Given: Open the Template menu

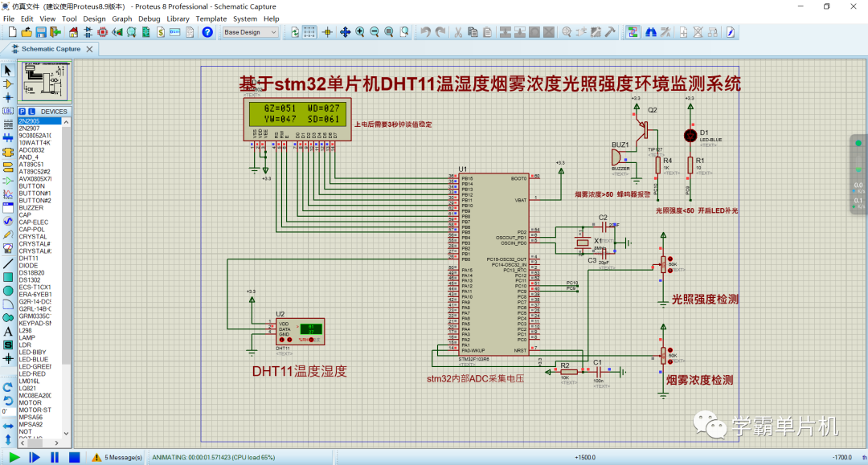Looking at the screenshot, I should (x=211, y=18).
